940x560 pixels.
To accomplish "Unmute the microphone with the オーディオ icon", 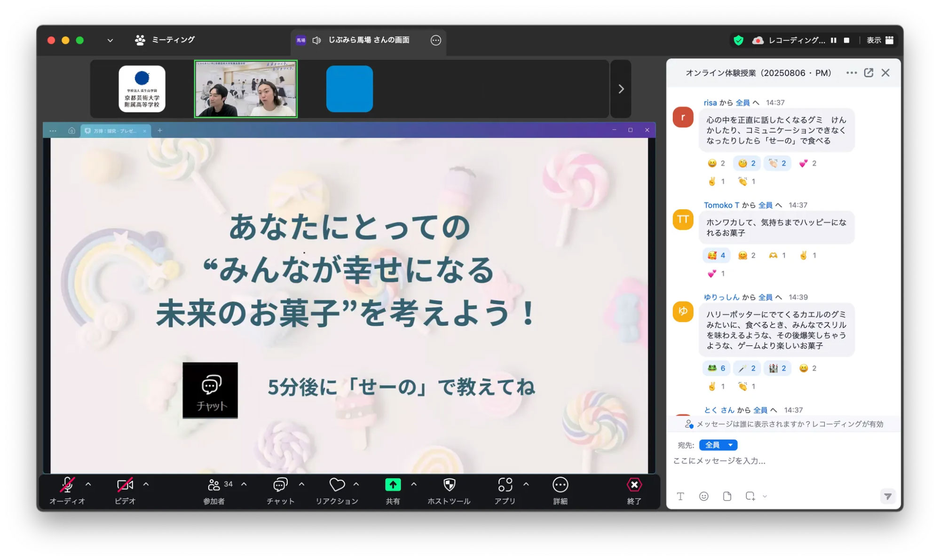I will coord(67,485).
